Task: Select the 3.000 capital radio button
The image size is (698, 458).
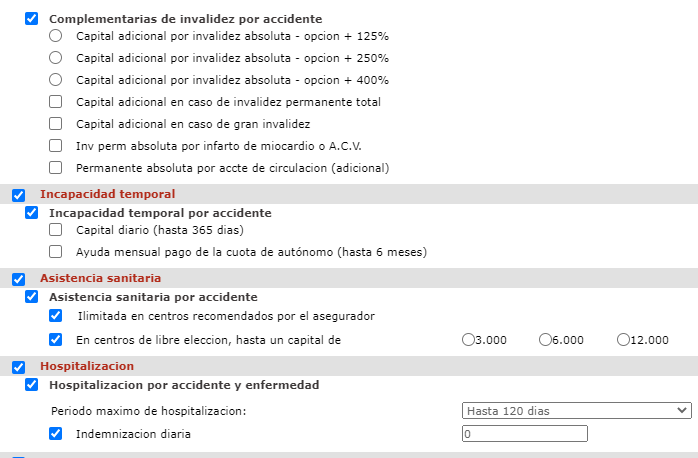Action: pos(468,340)
